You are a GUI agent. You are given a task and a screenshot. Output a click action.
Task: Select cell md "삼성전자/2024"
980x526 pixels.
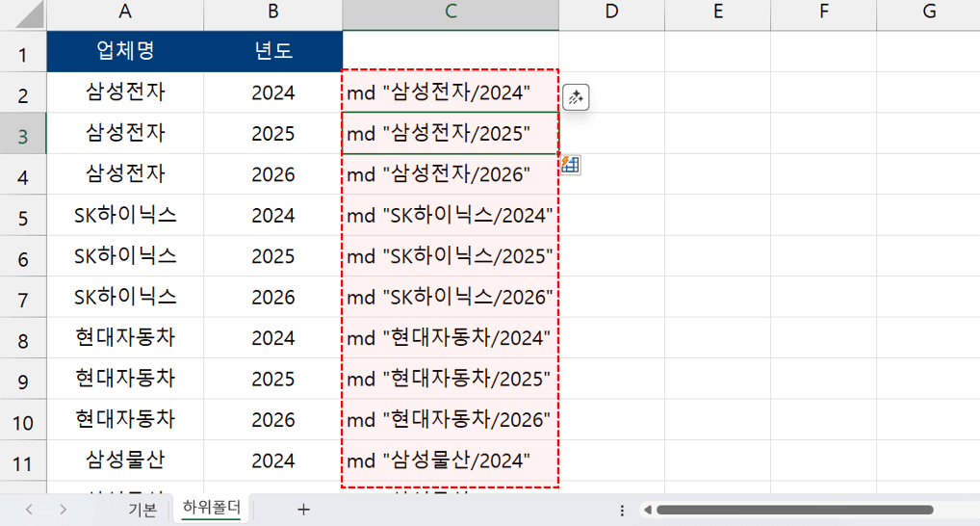point(451,92)
